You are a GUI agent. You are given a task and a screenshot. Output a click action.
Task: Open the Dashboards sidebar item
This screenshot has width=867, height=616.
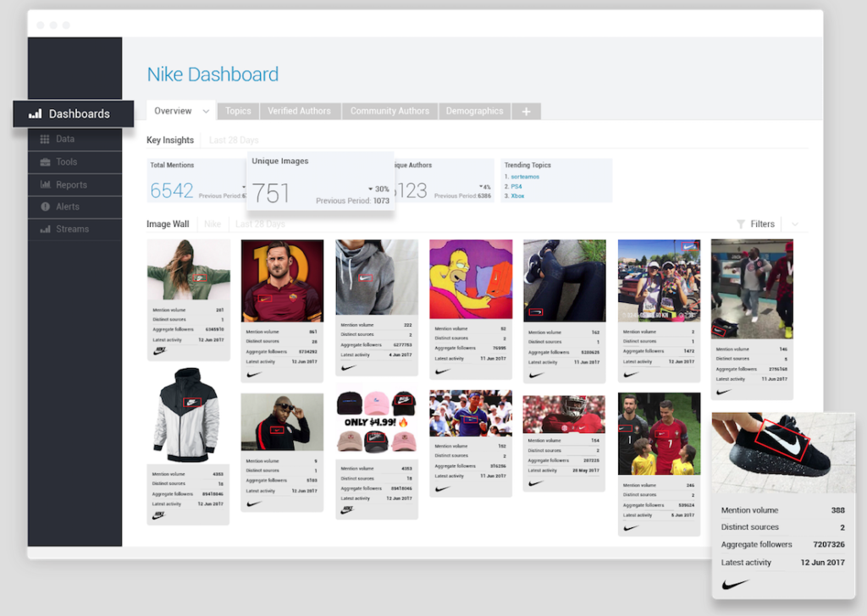(x=74, y=114)
